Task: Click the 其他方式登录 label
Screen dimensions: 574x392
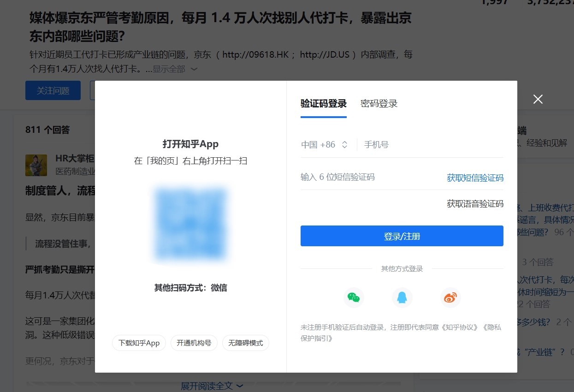Action: click(x=402, y=268)
